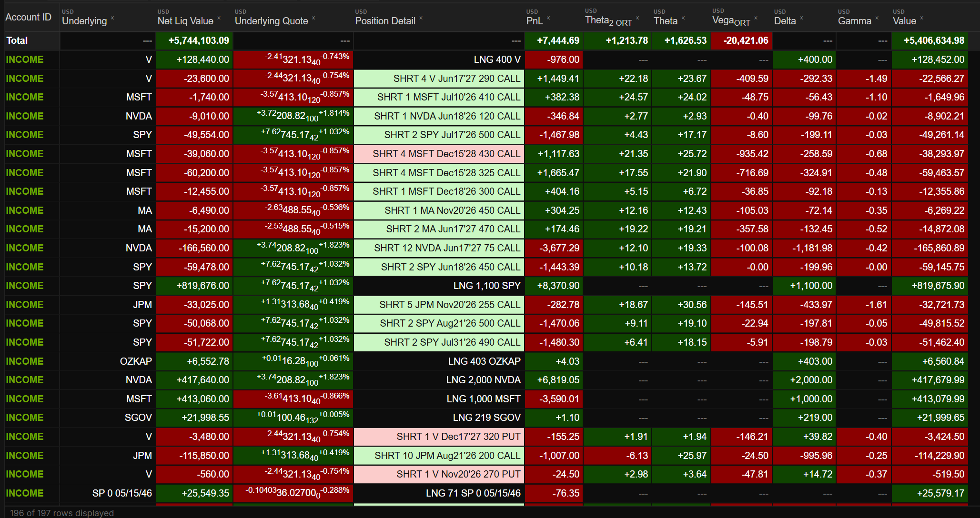Viewport: 980px width, 518px height.
Task: Close the Vega ORT column using its x
Action: click(x=756, y=18)
